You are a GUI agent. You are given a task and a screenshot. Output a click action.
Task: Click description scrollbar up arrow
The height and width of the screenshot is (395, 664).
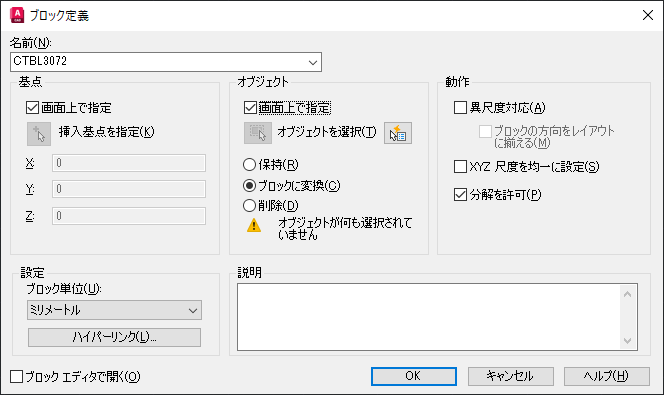point(628,294)
